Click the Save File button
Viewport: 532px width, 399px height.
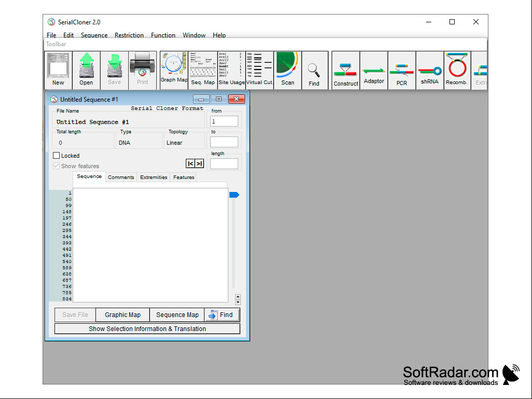click(75, 315)
